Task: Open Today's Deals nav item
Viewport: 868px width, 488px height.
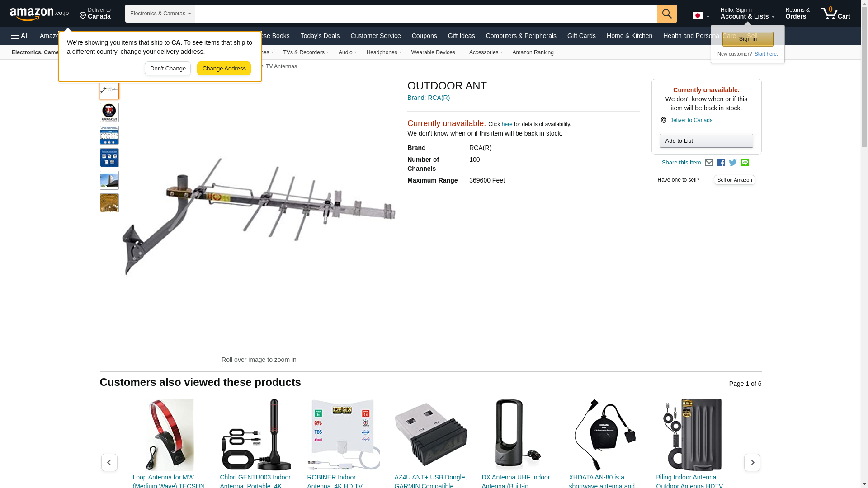Action: [x=320, y=36]
